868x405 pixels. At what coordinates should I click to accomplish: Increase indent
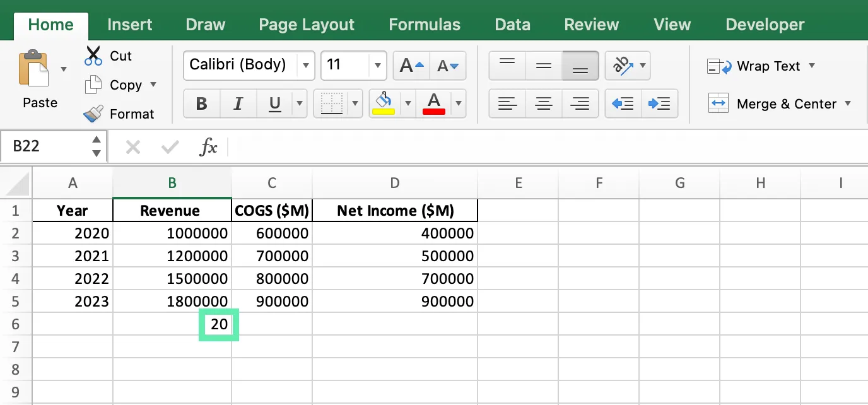(659, 103)
